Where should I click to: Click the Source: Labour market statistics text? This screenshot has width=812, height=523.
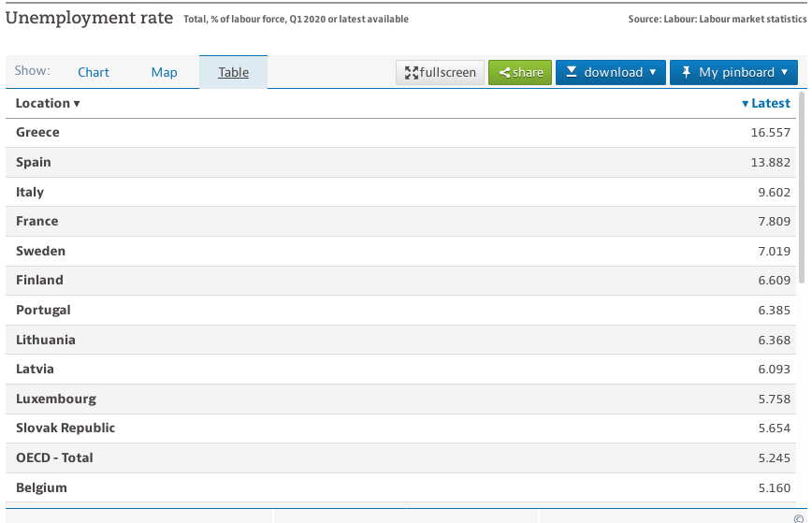(x=718, y=19)
